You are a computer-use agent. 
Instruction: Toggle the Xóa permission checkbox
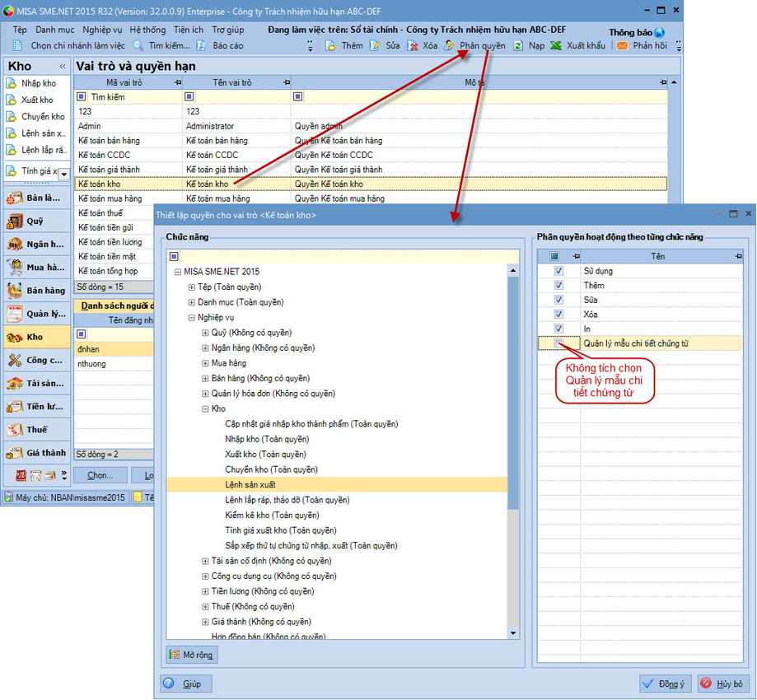coord(558,315)
